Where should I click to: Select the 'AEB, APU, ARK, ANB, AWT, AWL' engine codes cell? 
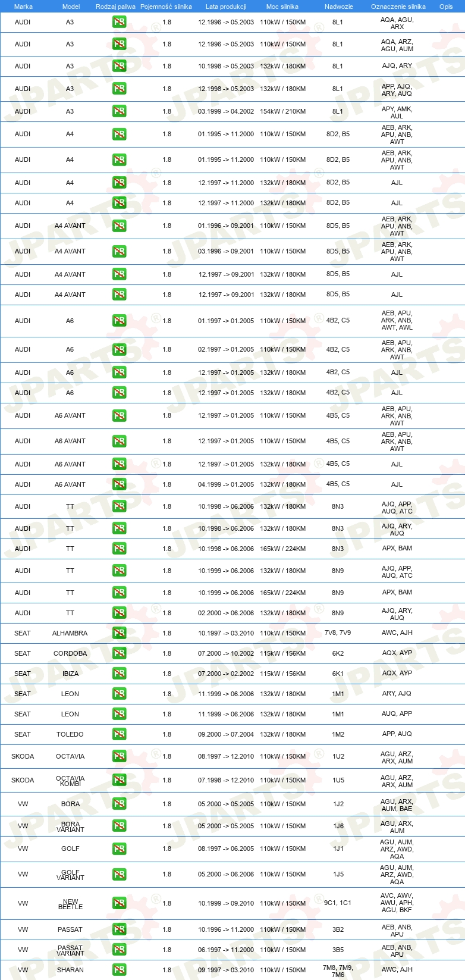397,320
